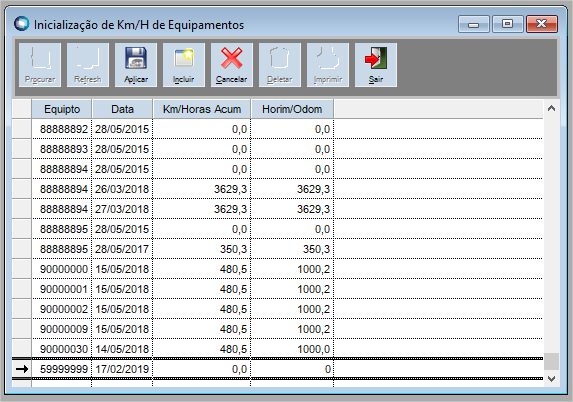The width and height of the screenshot is (573, 402).
Task: Close the Inicialização de Km/H window
Action: [x=542, y=24]
